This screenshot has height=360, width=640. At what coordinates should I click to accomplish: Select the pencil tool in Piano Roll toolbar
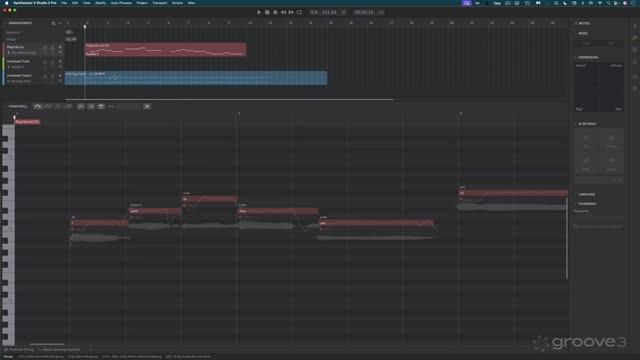click(48, 106)
